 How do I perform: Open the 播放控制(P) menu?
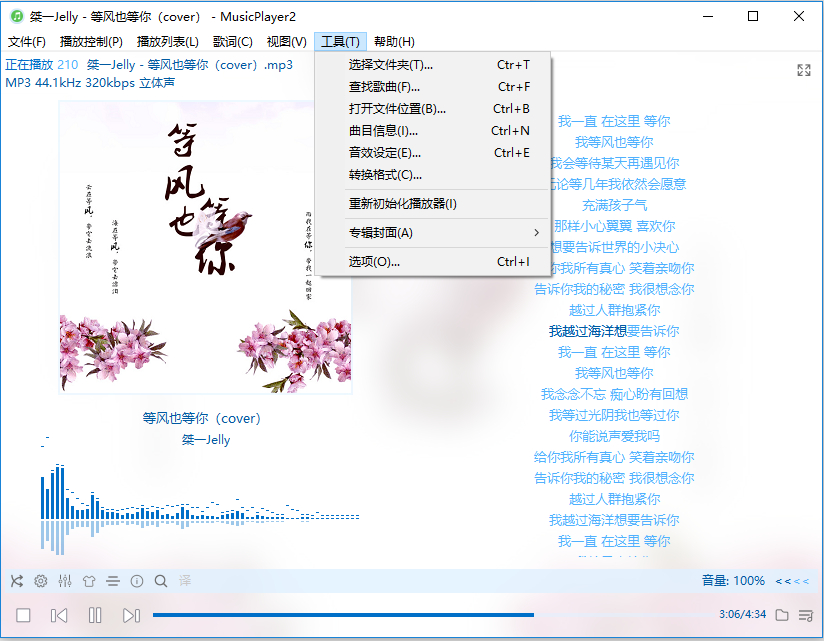(91, 42)
